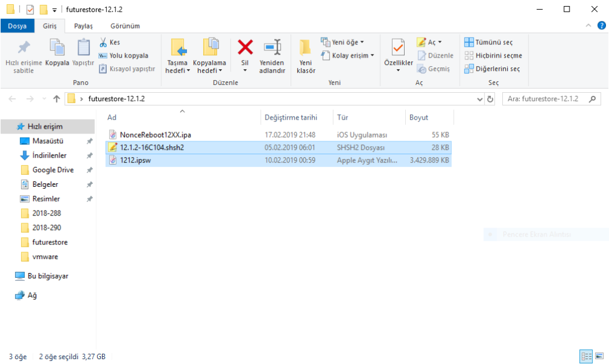This screenshot has width=609, height=364.
Task: Open the Görünüm ribbon tab
Action: pyautogui.click(x=125, y=26)
